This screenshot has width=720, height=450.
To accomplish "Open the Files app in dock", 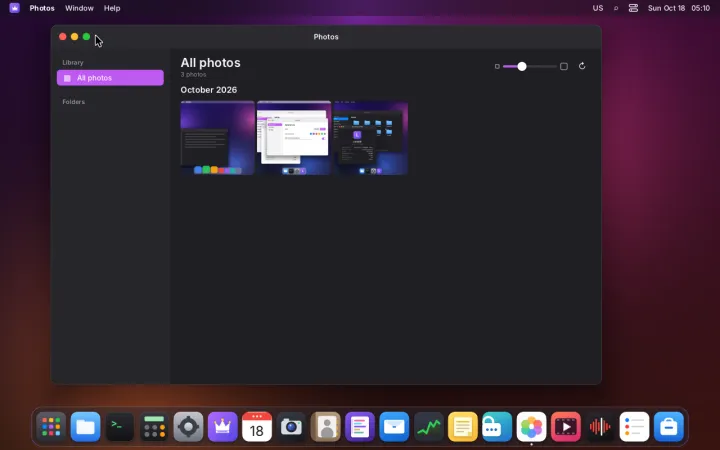I will coord(85,427).
